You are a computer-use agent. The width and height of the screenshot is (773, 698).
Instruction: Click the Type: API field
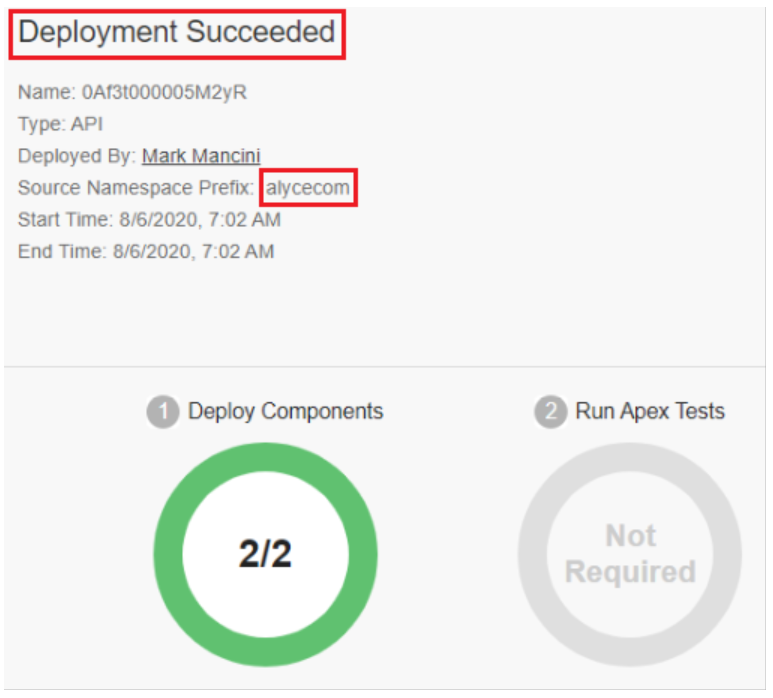[x=60, y=124]
